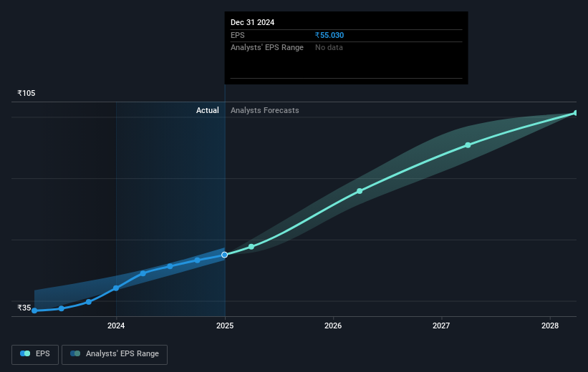Viewport: 588px width, 372px height.
Task: Click the third EPS point before 2024
Action: (89, 302)
